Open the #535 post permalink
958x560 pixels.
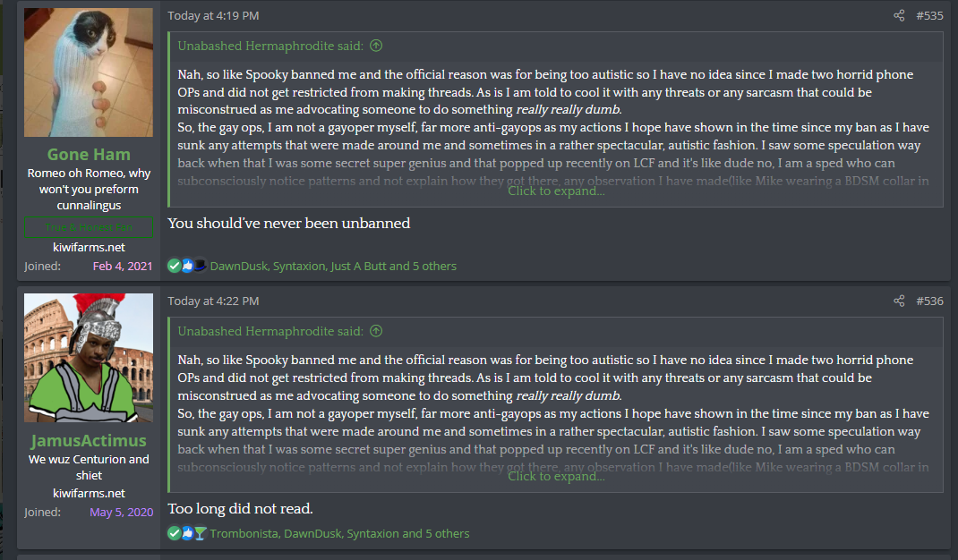pos(929,15)
